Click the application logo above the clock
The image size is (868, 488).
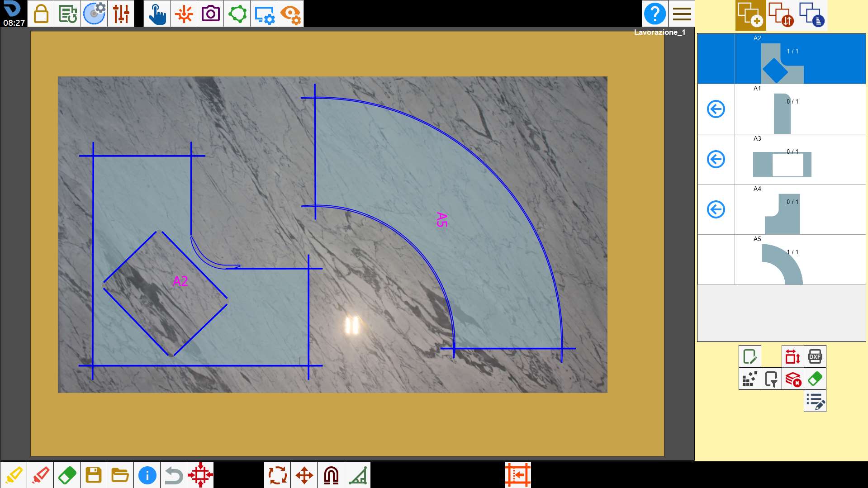[12, 9]
